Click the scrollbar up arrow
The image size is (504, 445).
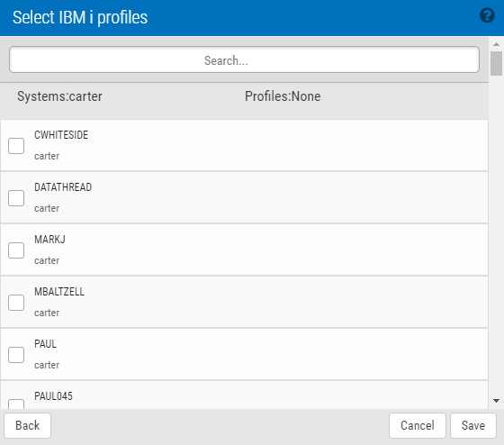pos(496,44)
